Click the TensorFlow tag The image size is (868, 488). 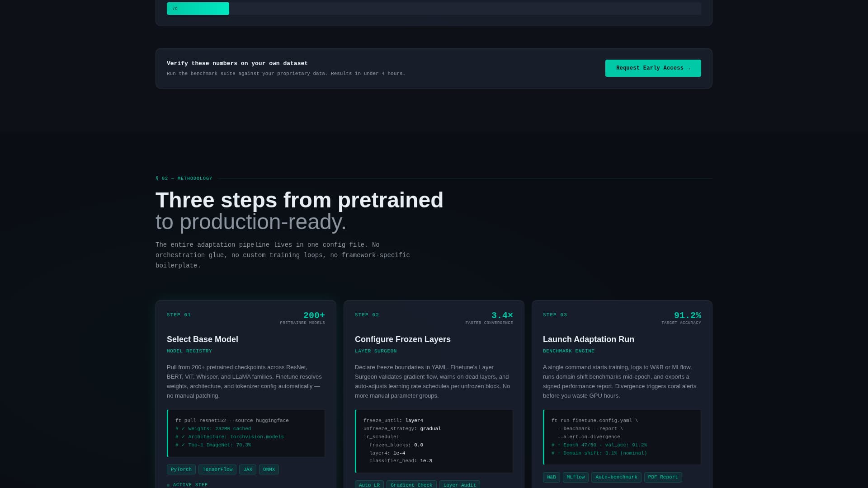(x=217, y=469)
